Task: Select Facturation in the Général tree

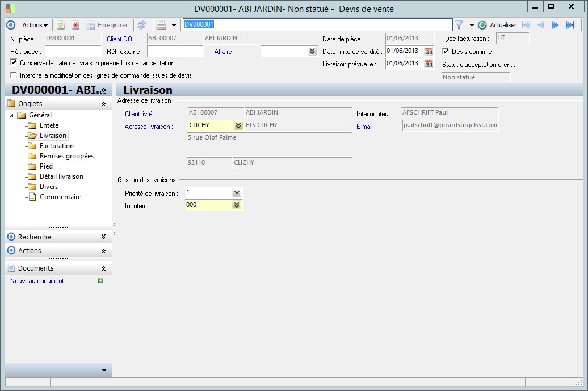Action: click(x=57, y=146)
